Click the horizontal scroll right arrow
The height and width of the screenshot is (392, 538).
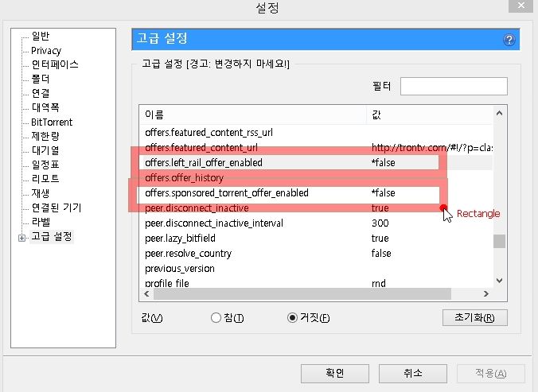(x=485, y=293)
